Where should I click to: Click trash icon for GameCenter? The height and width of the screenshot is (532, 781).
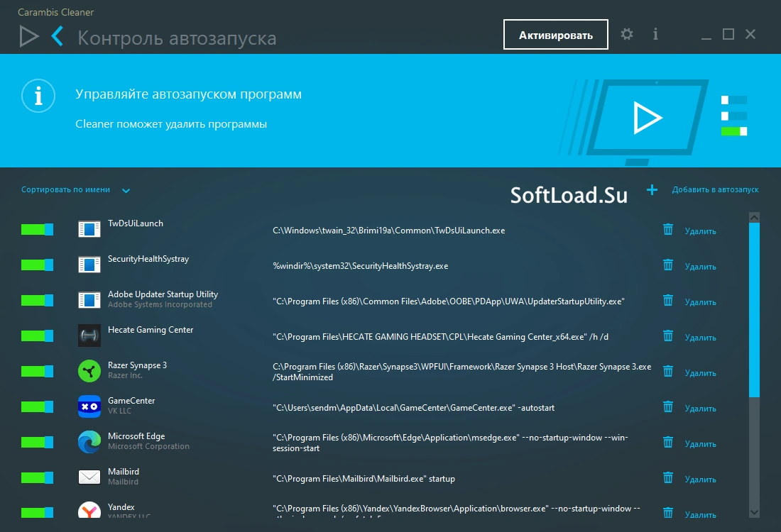point(668,406)
